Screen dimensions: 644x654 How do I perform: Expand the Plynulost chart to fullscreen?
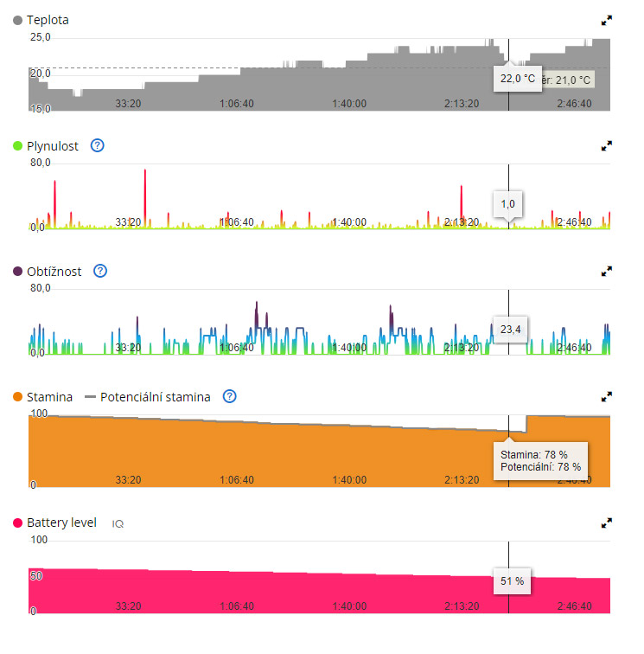607,146
